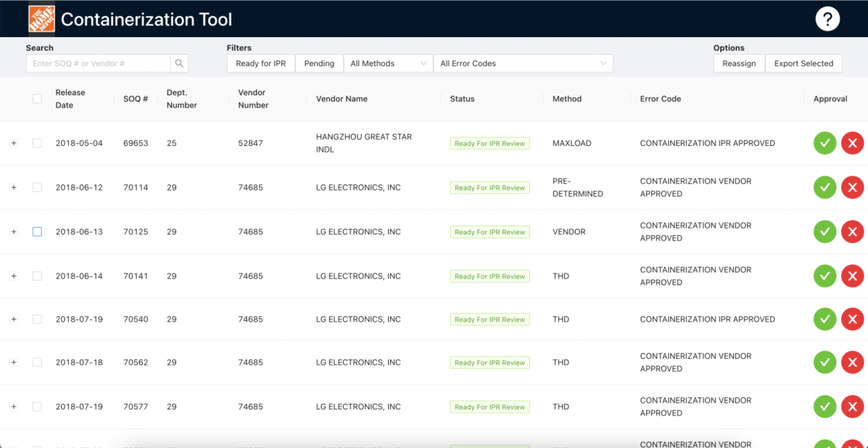This screenshot has height=448, width=868.
Task: Filter by Ready for IPR
Action: point(260,63)
